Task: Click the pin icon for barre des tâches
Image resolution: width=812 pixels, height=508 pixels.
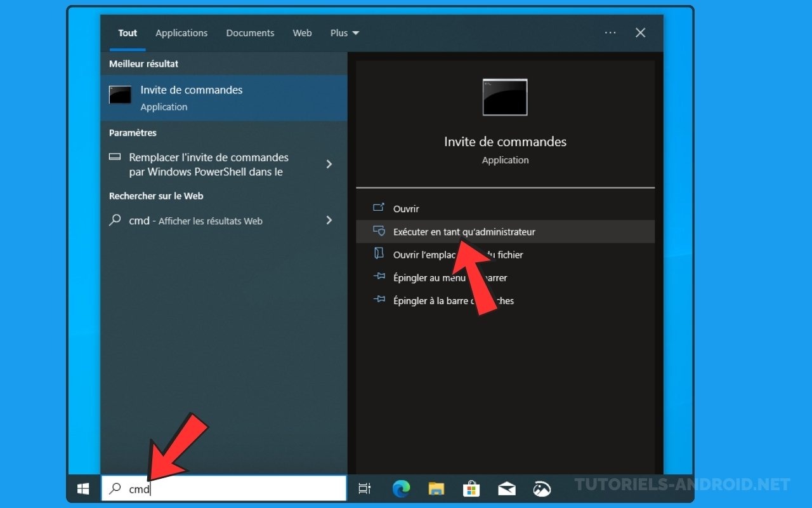Action: [379, 299]
